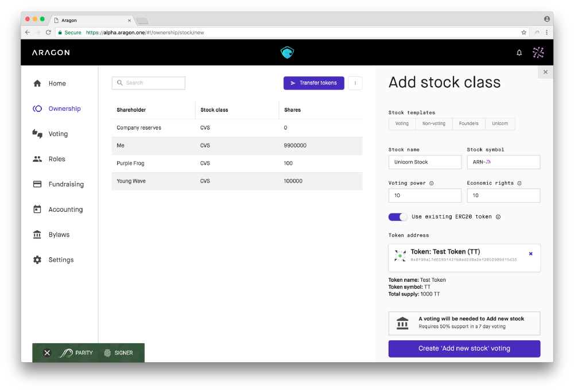Screen dimensions: 574x392
Task: Open the three-dot more options menu
Action: [x=355, y=83]
